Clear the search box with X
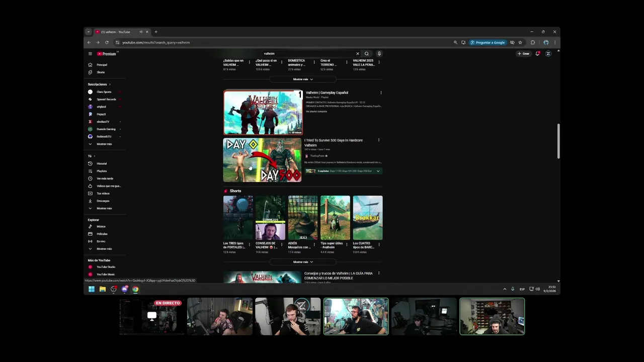 coord(358,54)
